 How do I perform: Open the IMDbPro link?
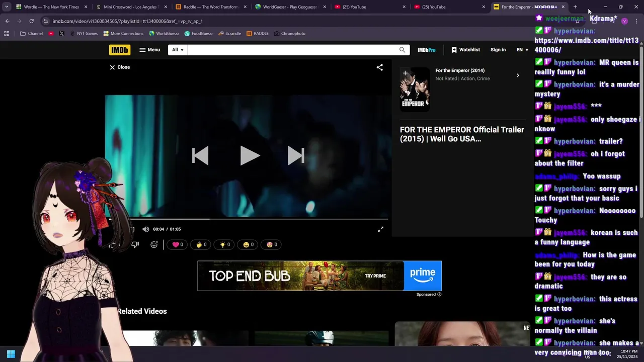pos(427,50)
